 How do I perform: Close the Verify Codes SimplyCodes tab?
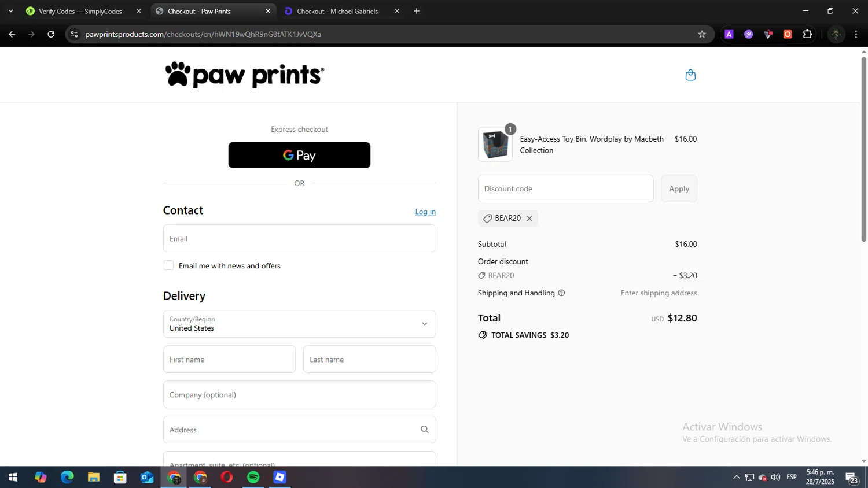[139, 11]
